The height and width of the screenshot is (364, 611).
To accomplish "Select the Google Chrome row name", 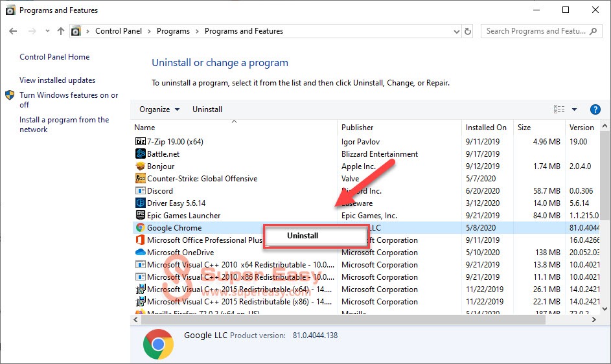I will [174, 227].
